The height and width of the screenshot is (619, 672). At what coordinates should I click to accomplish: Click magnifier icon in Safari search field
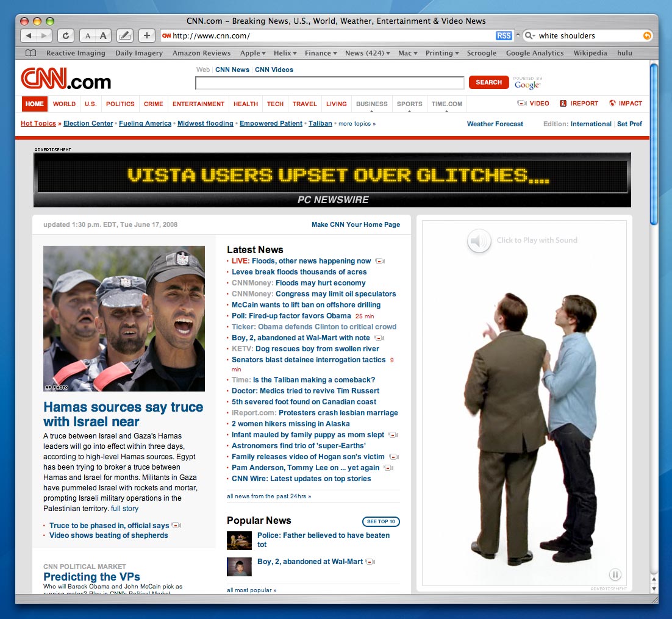530,35
